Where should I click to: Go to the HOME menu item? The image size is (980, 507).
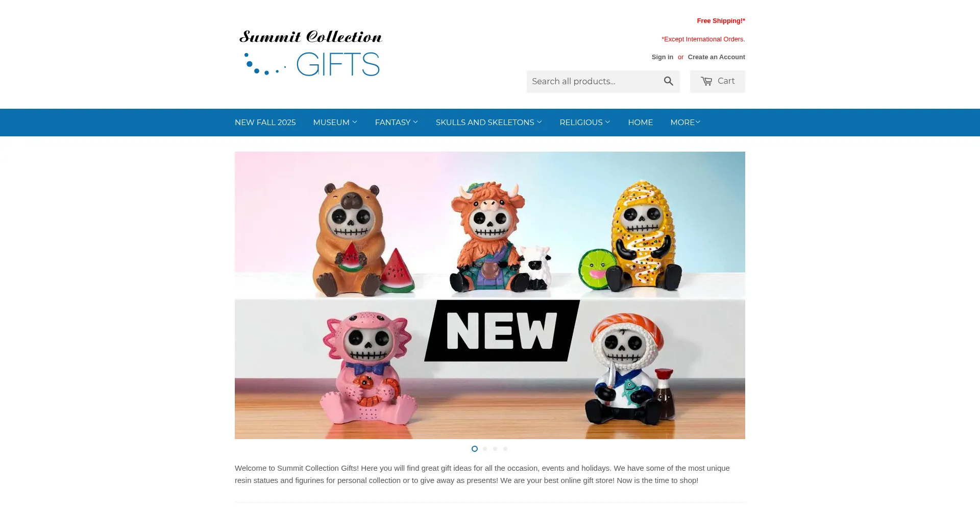641,123
